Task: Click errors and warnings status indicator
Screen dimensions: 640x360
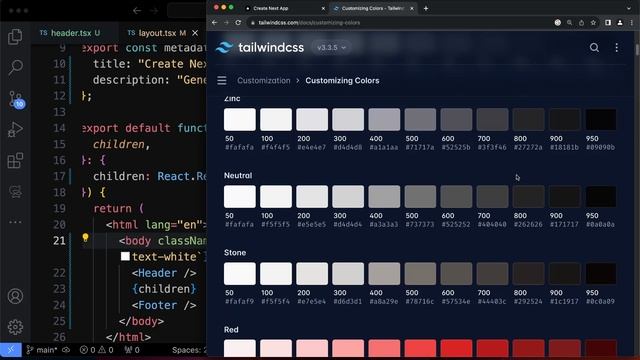Action: pyautogui.click(x=96, y=350)
